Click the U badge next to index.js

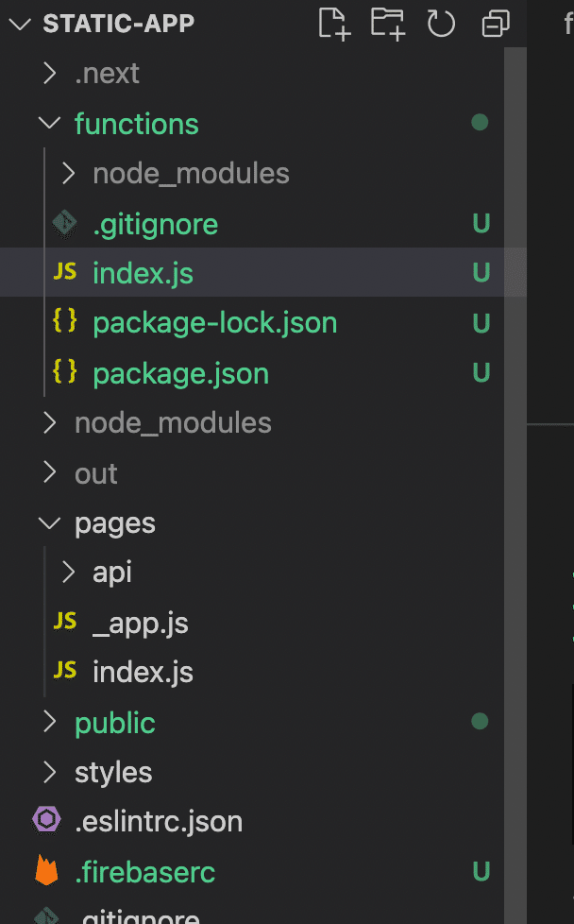(481, 272)
